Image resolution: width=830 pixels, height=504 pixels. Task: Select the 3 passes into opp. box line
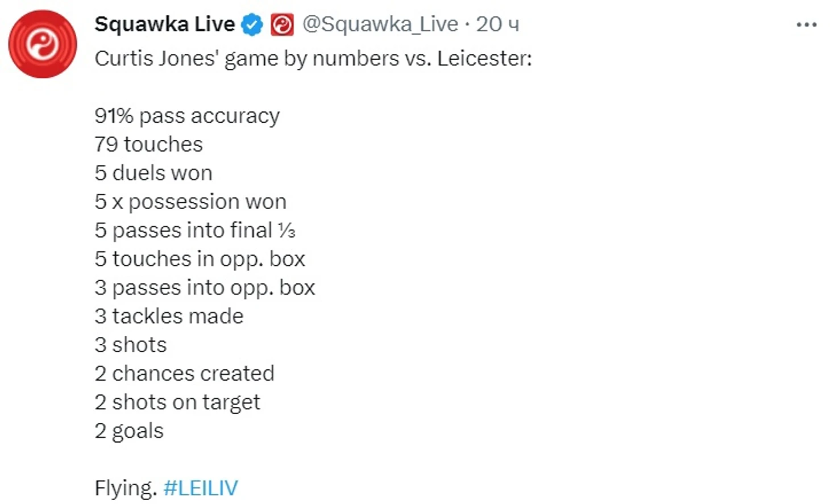tap(205, 288)
